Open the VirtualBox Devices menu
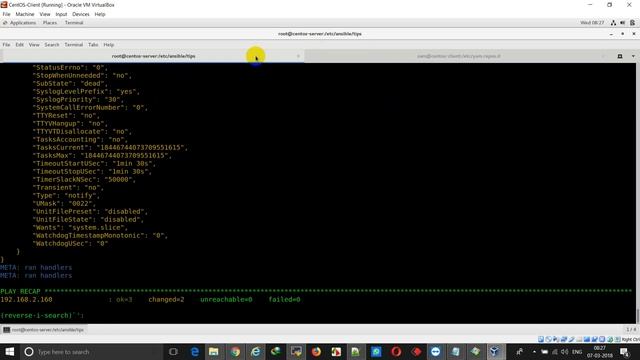Viewport: 640px width, 360px height. tap(81, 14)
